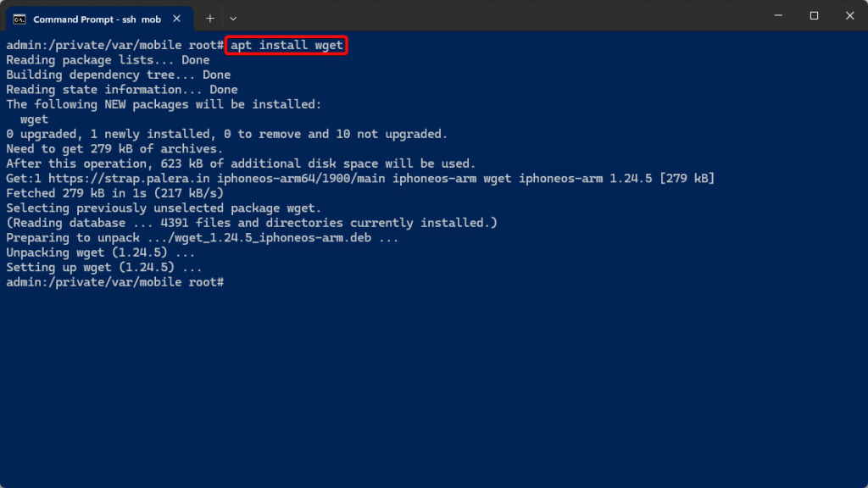Click the Reading package lists Done line
This screenshot has width=868, height=488.
pyautogui.click(x=108, y=60)
